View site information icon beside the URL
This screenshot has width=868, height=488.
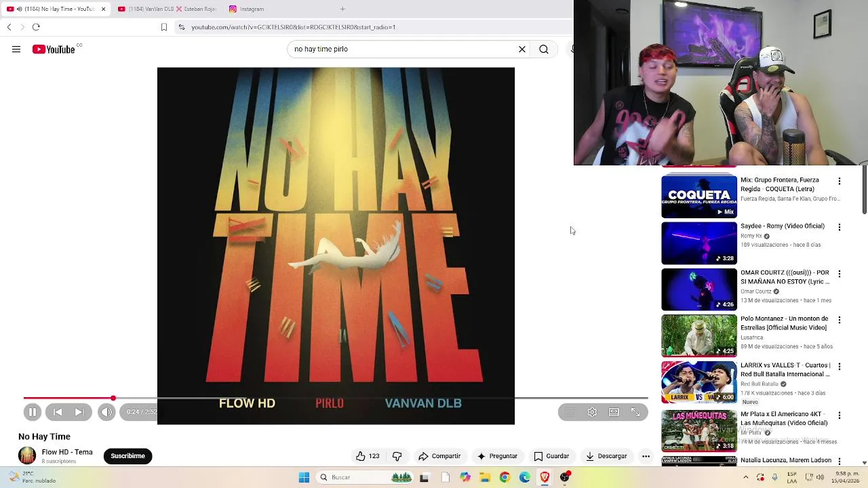pyautogui.click(x=181, y=27)
